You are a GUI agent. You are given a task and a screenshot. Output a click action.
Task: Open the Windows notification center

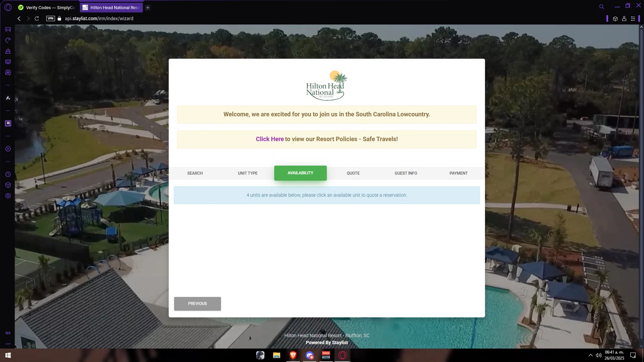(x=633, y=355)
